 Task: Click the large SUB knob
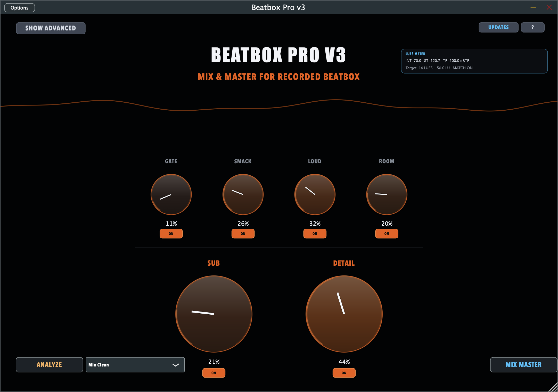pos(214,314)
